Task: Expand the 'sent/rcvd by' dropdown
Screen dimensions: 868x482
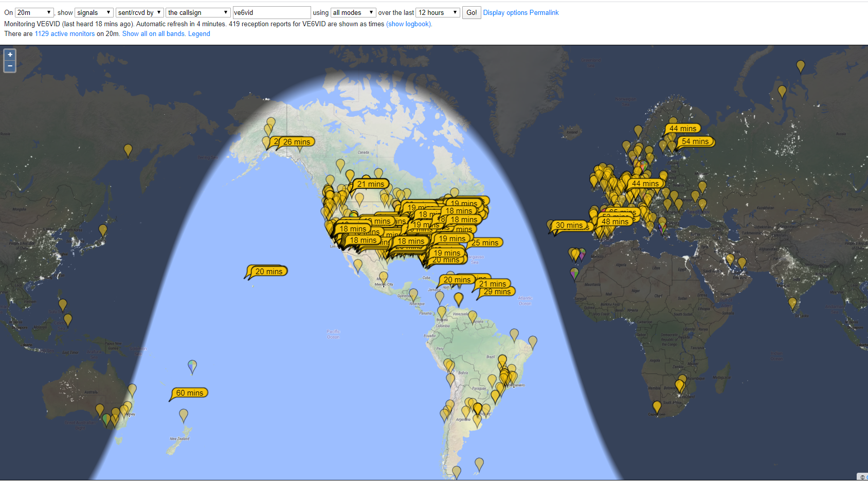Action: point(139,12)
